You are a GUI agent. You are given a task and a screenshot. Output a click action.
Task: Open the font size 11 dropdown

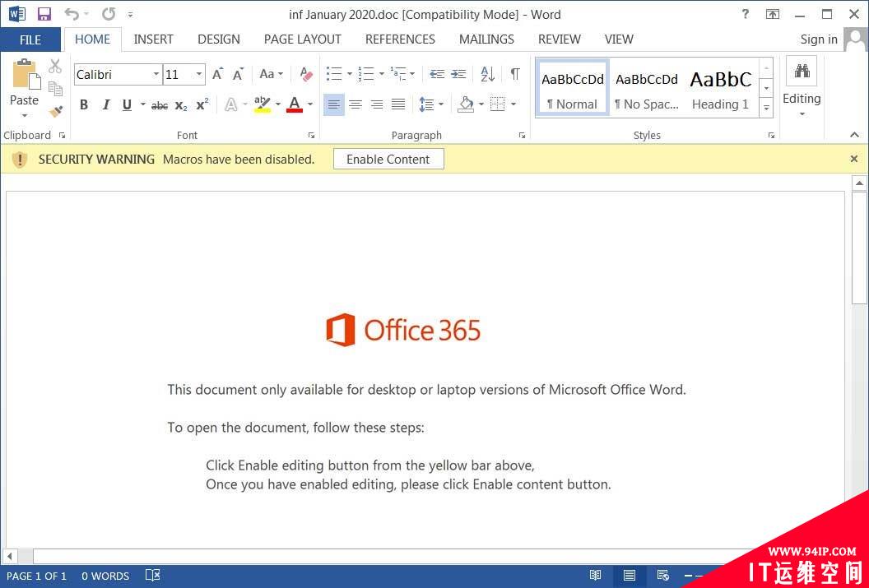pos(199,74)
